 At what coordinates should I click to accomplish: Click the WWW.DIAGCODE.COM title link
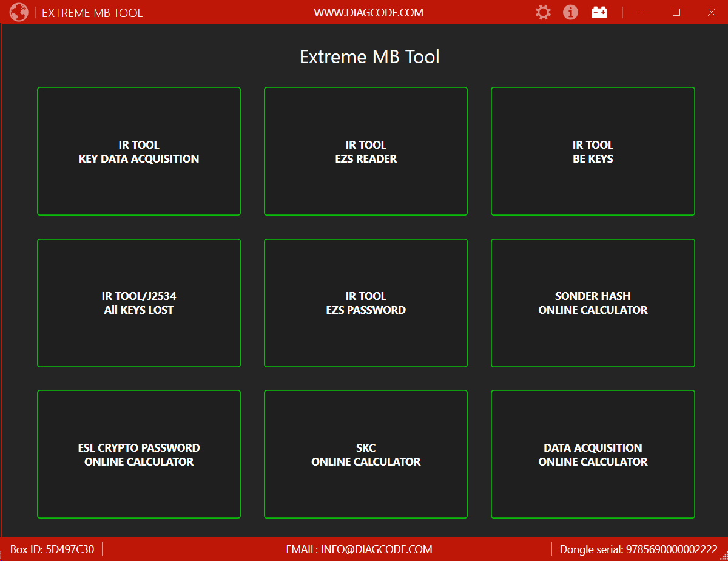click(x=369, y=12)
